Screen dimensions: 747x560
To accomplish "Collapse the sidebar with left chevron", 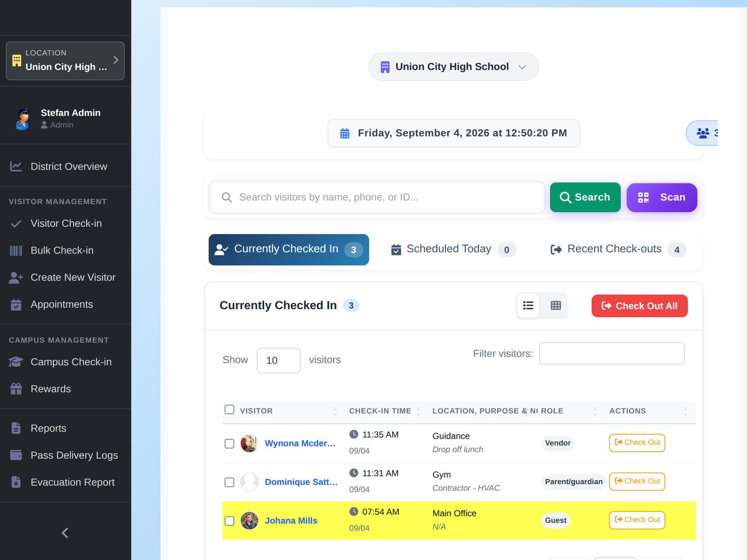I will click(x=65, y=533).
